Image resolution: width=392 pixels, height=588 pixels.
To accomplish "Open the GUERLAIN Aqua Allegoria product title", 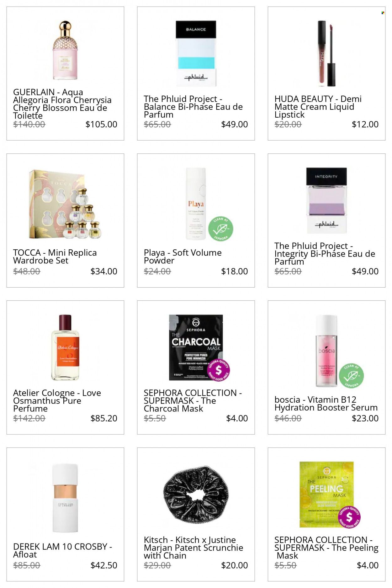I will pos(62,104).
